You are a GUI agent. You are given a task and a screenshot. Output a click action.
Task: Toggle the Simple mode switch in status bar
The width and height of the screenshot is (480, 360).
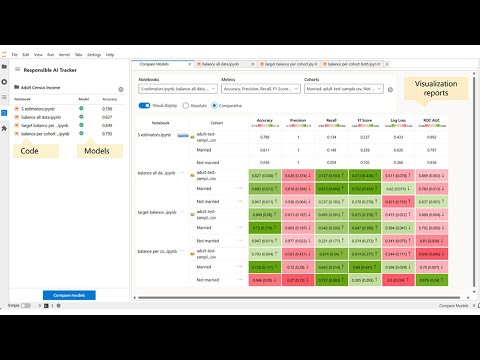click(26, 305)
